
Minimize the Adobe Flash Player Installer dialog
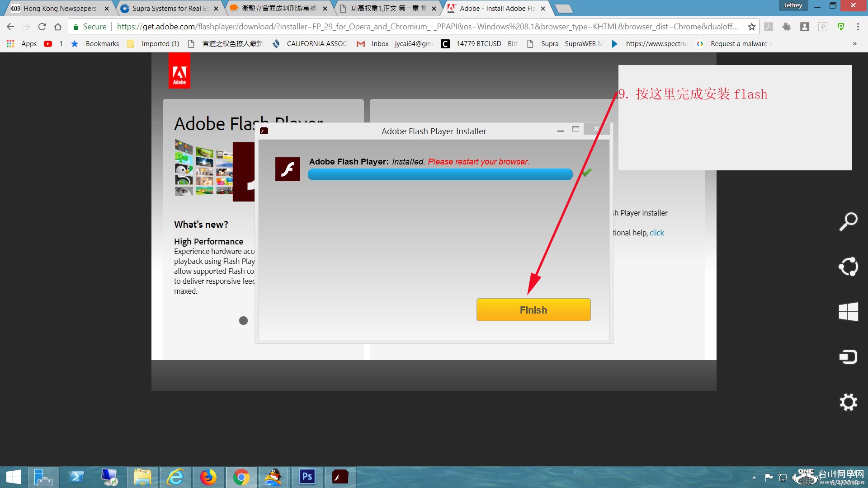[x=561, y=130]
